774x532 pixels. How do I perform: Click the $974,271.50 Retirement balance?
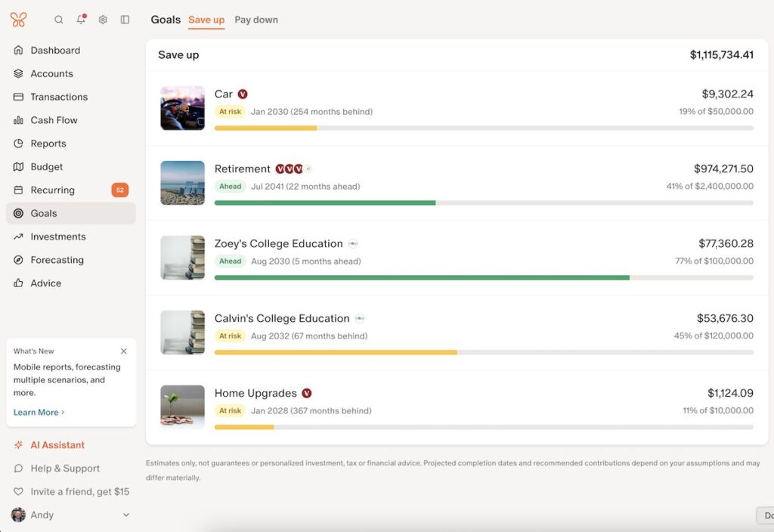point(723,169)
